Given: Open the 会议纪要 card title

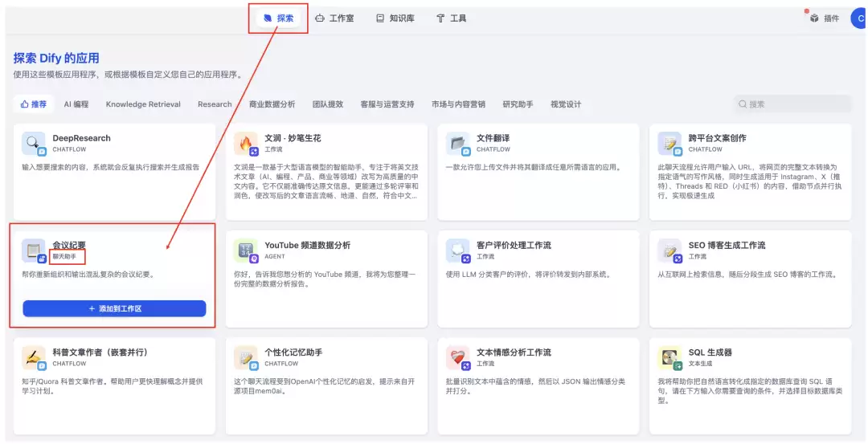Looking at the screenshot, I should [69, 246].
